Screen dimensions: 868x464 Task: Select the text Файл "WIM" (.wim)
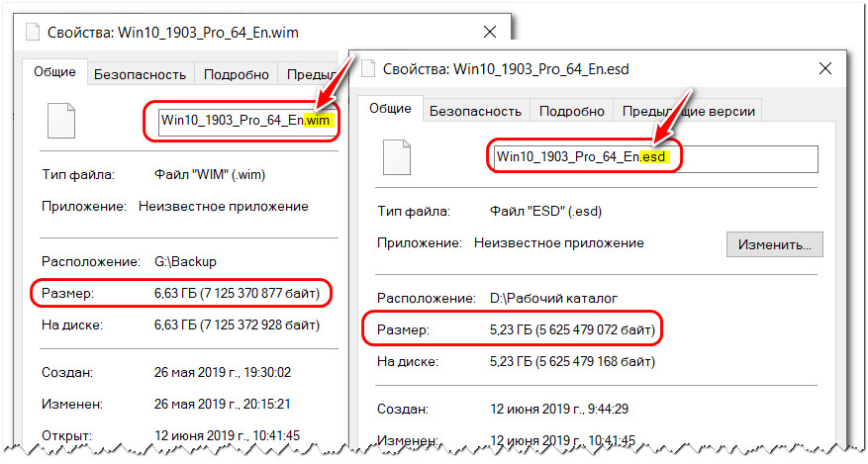[210, 175]
